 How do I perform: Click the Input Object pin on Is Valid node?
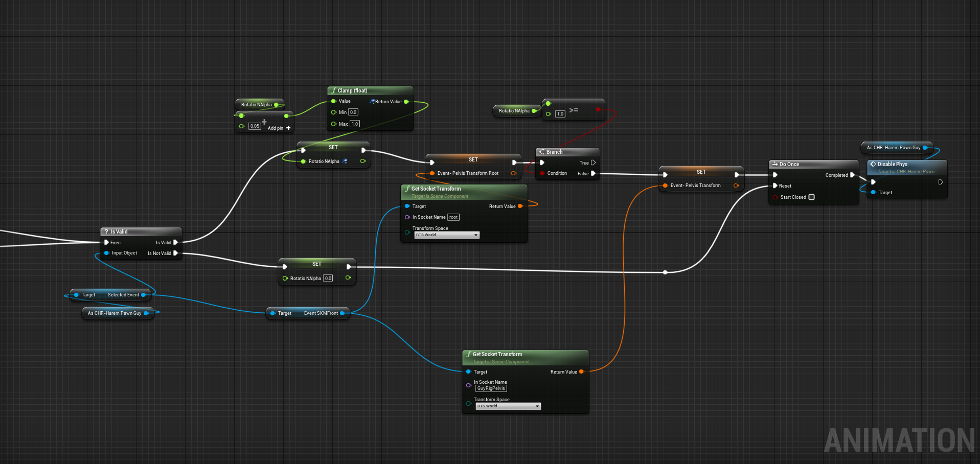click(x=106, y=253)
